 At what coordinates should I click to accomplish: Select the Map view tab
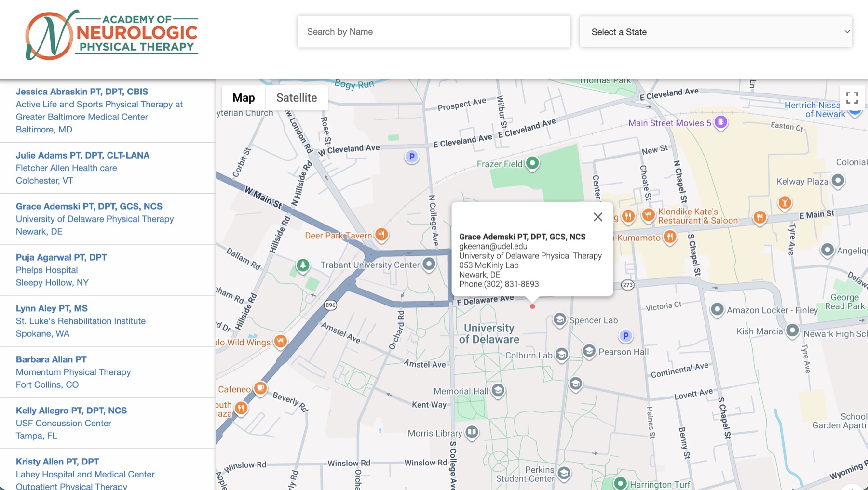tap(244, 98)
